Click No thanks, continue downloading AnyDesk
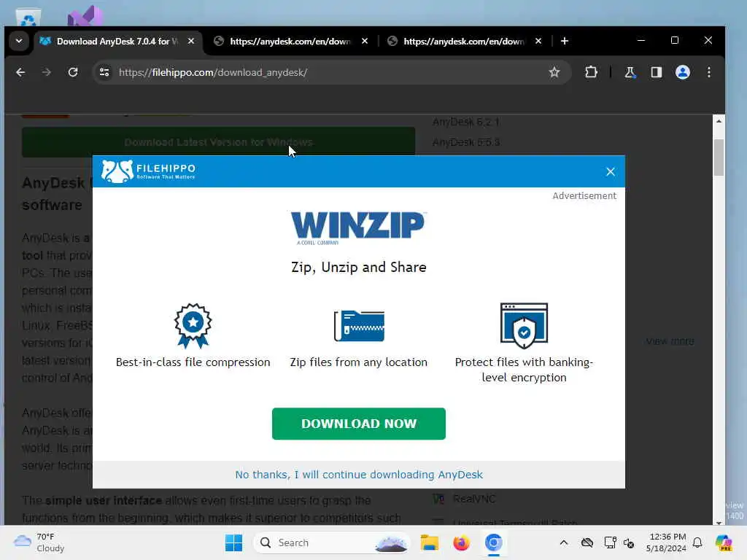Viewport: 747px width, 560px height. [x=359, y=475]
